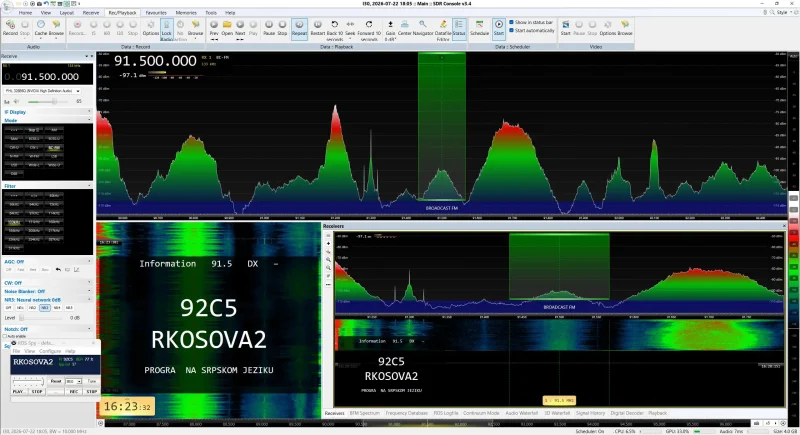The image size is (800, 435).
Task: Toggle Show in status bar checkbox
Action: [x=512, y=22]
